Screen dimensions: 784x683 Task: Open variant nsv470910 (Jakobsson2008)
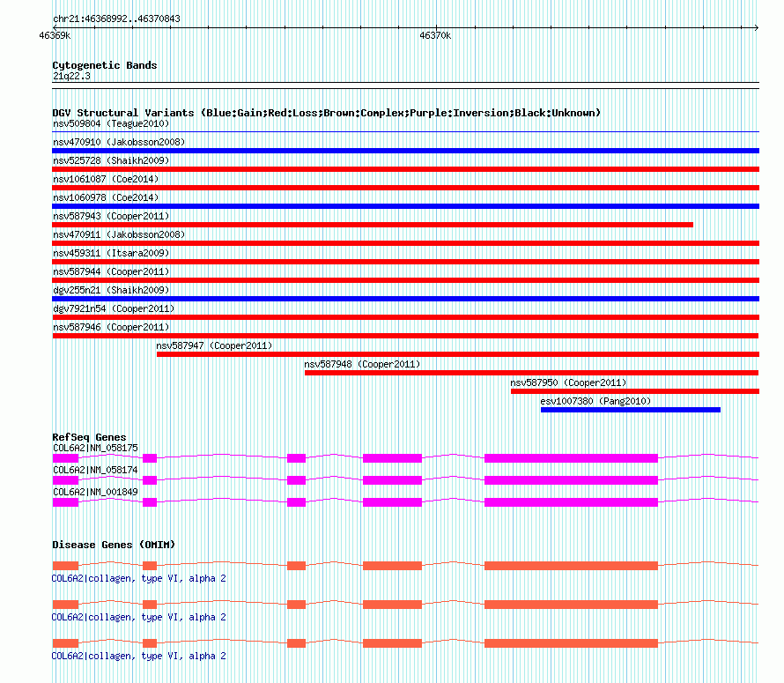[x=119, y=142]
